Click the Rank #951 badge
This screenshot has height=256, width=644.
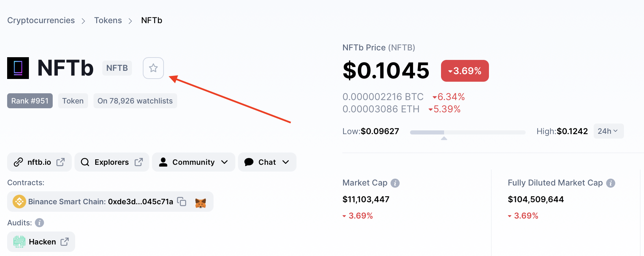click(x=30, y=101)
